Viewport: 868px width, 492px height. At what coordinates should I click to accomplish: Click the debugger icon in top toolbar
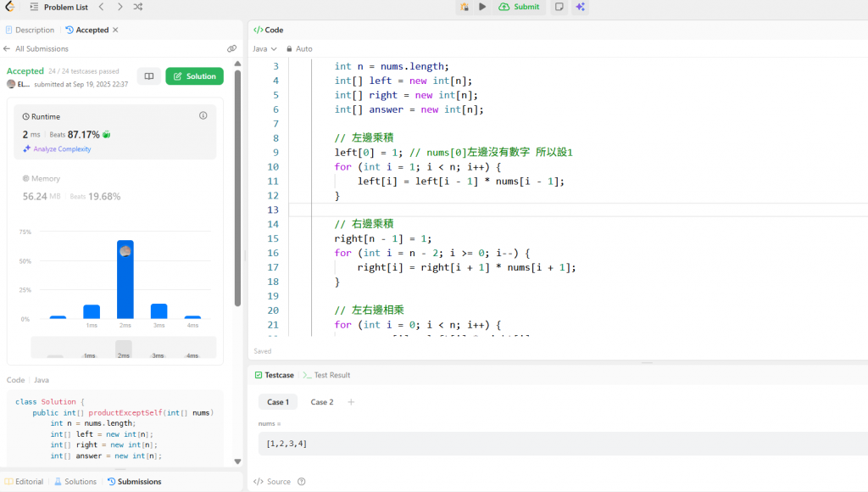coord(465,7)
